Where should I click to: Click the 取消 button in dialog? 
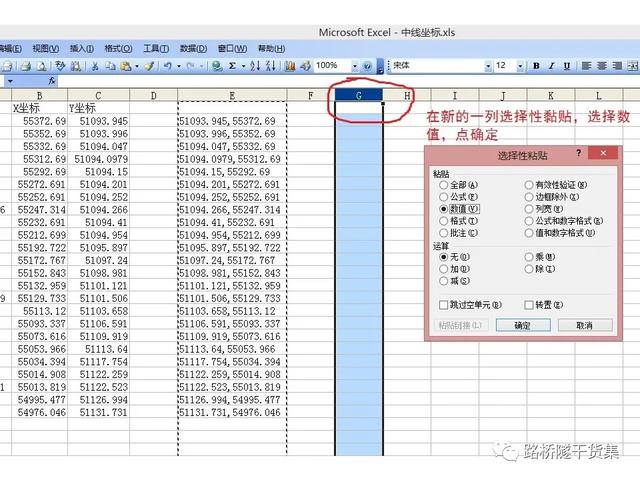[x=585, y=325]
